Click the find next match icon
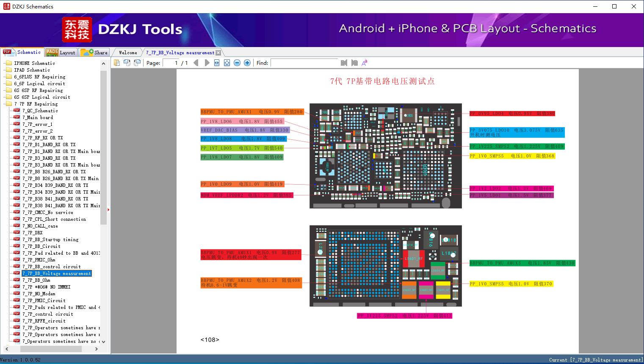 354,63
